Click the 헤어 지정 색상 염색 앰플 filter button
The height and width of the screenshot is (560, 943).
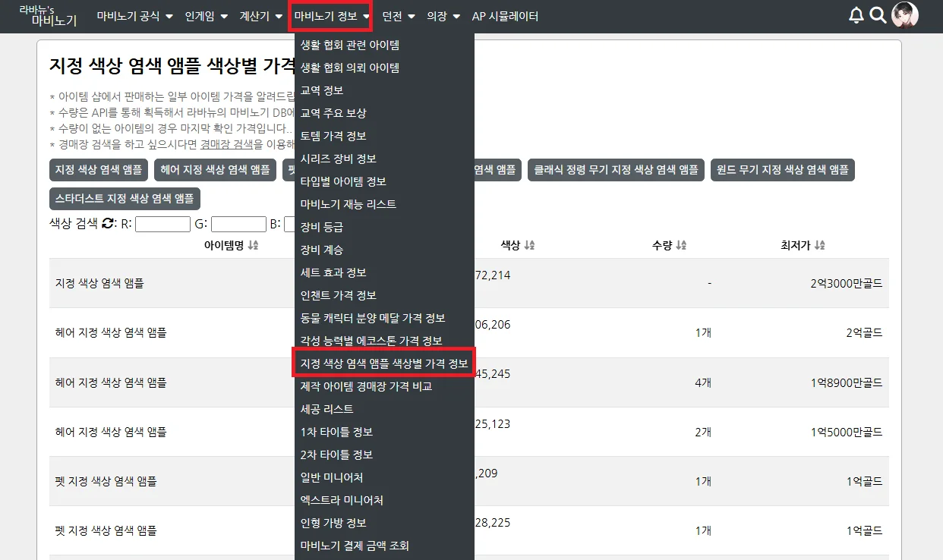(215, 170)
